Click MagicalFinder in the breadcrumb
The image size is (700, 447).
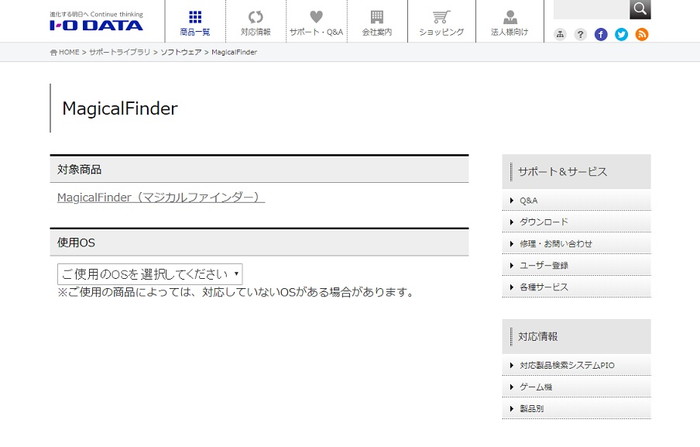point(234,52)
